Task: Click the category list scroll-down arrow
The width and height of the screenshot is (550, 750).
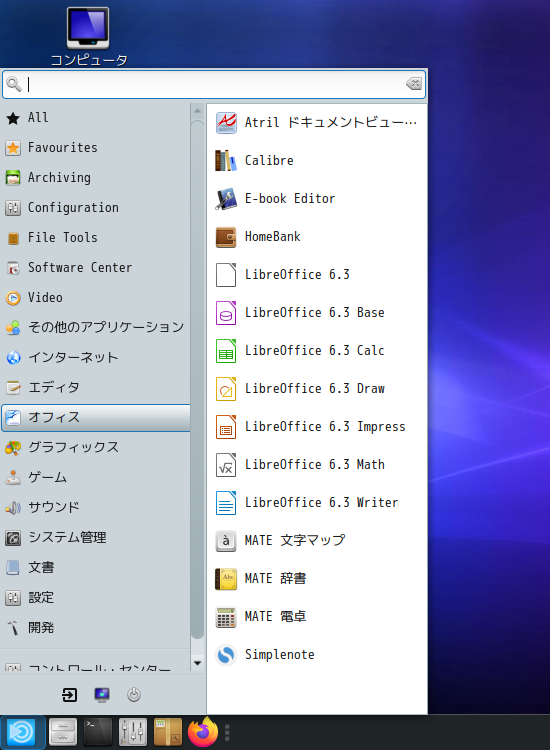Action: (197, 663)
